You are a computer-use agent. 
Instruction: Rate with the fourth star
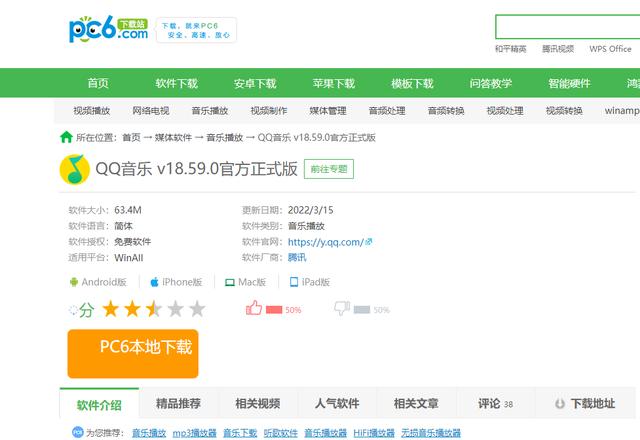176,309
